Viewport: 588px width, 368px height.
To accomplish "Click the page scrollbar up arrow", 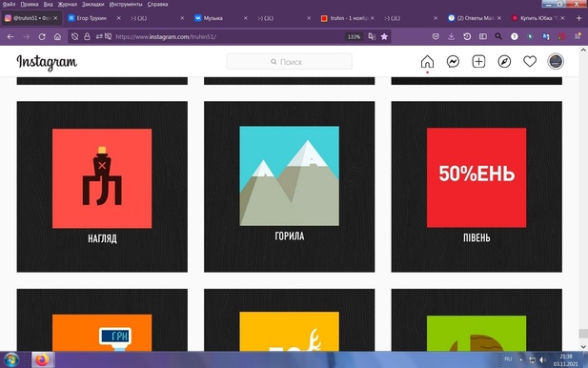I will click(583, 50).
